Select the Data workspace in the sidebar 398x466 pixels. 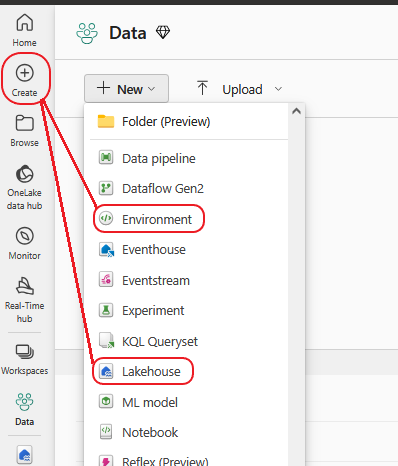point(25,409)
